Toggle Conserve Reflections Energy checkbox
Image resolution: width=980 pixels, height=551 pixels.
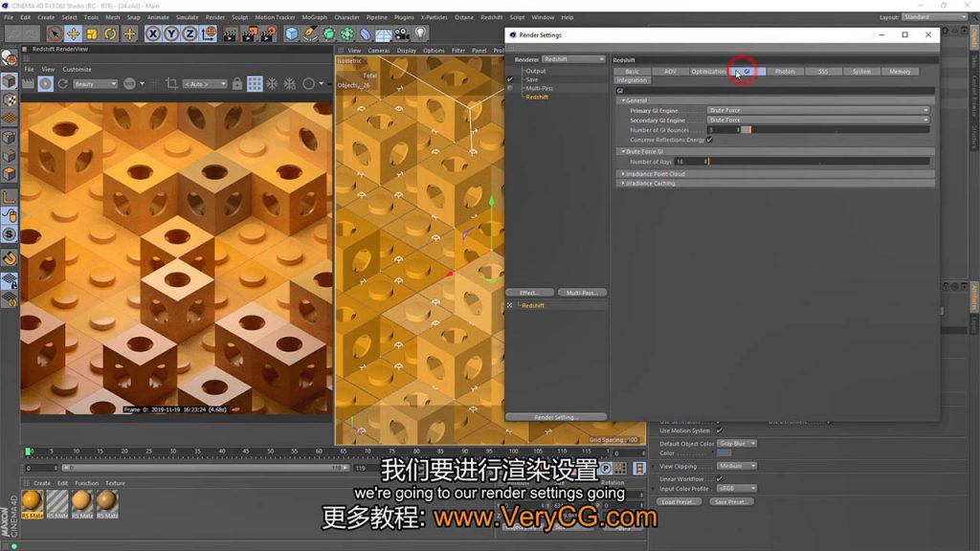click(710, 140)
